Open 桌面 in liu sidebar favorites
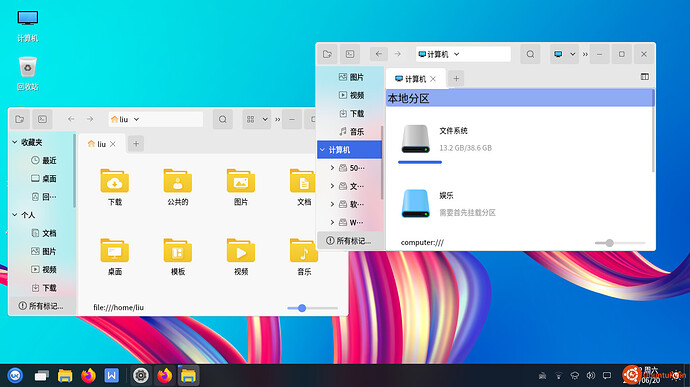 43,178
